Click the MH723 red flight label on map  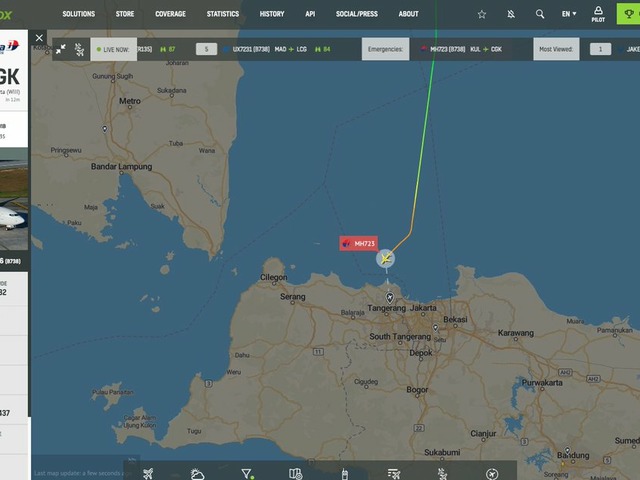pos(358,244)
